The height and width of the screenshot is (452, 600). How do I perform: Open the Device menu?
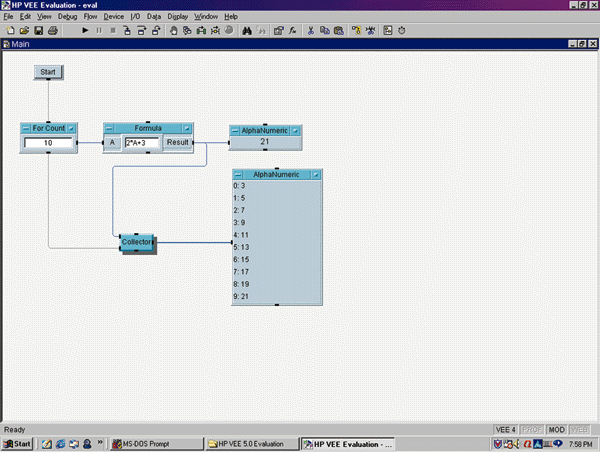(114, 17)
